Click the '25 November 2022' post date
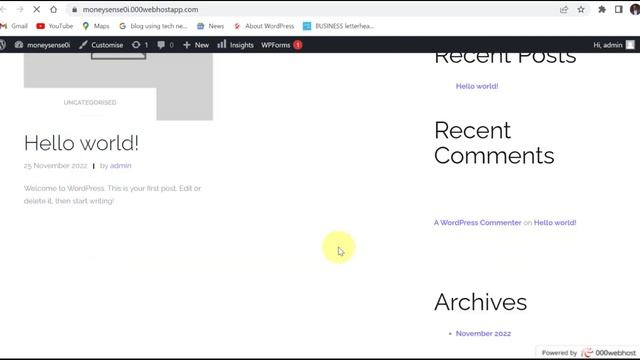The height and width of the screenshot is (360, 640). pos(56,166)
